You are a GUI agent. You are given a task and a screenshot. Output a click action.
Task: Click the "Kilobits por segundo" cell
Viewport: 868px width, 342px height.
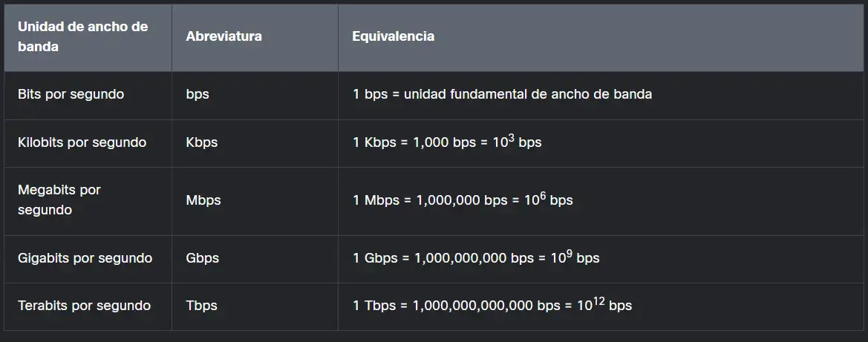[x=82, y=142]
